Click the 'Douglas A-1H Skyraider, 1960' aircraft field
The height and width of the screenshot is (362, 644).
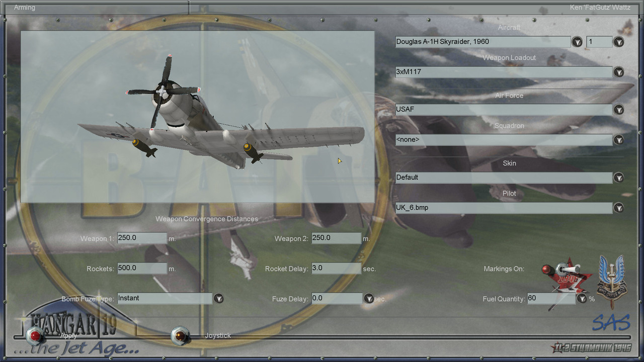[483, 42]
